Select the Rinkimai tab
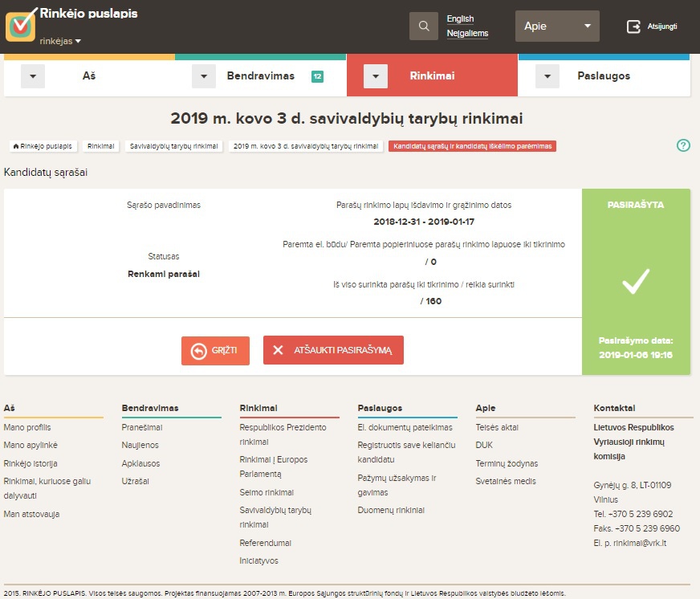 point(432,76)
